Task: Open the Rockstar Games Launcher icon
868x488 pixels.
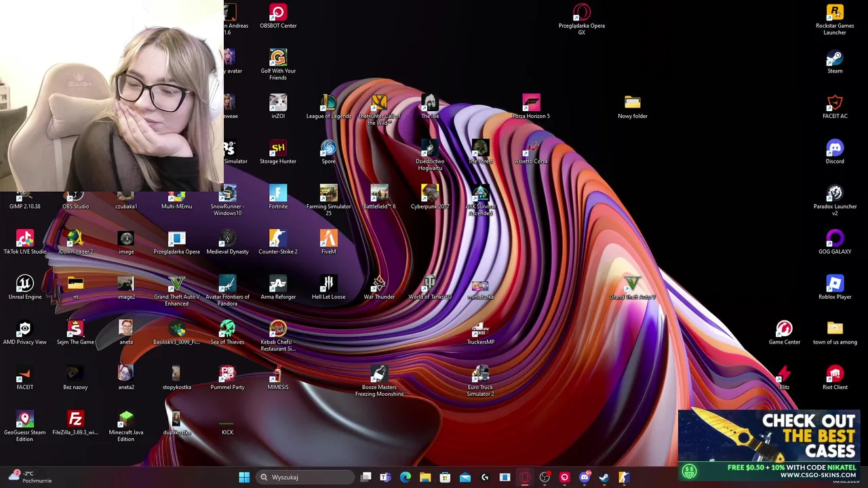Action: point(835,19)
